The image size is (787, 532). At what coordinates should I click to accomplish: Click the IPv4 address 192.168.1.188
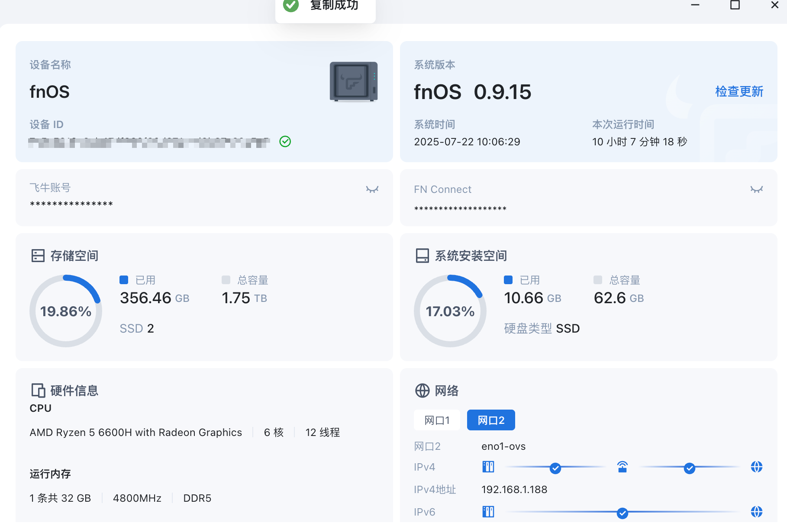click(514, 490)
